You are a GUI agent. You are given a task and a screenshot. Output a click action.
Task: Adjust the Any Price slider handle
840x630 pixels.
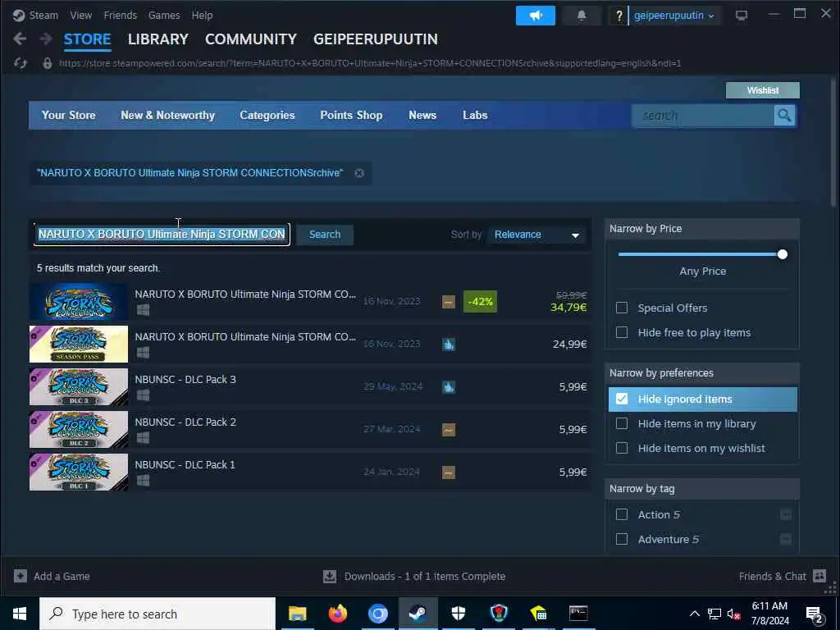click(x=783, y=254)
